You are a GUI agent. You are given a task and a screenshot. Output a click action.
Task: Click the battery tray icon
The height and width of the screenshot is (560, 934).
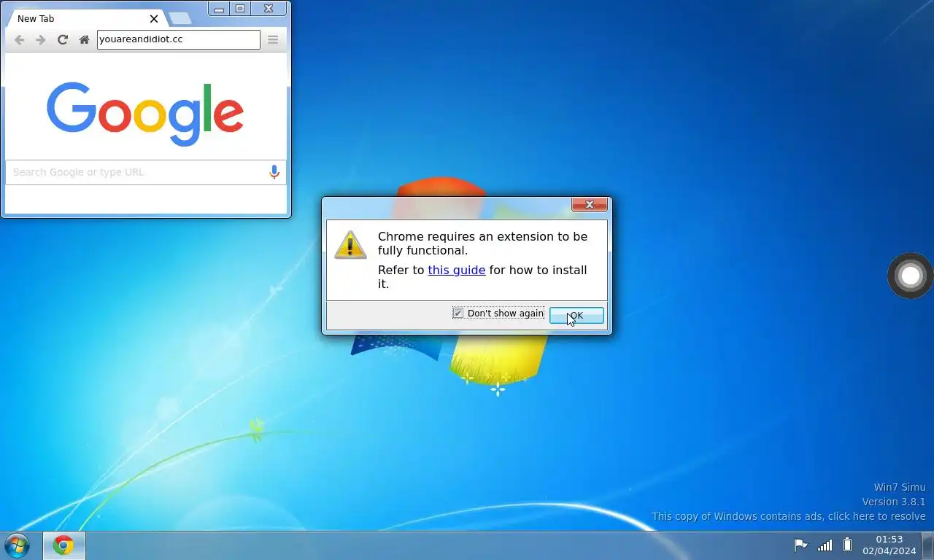click(x=847, y=545)
